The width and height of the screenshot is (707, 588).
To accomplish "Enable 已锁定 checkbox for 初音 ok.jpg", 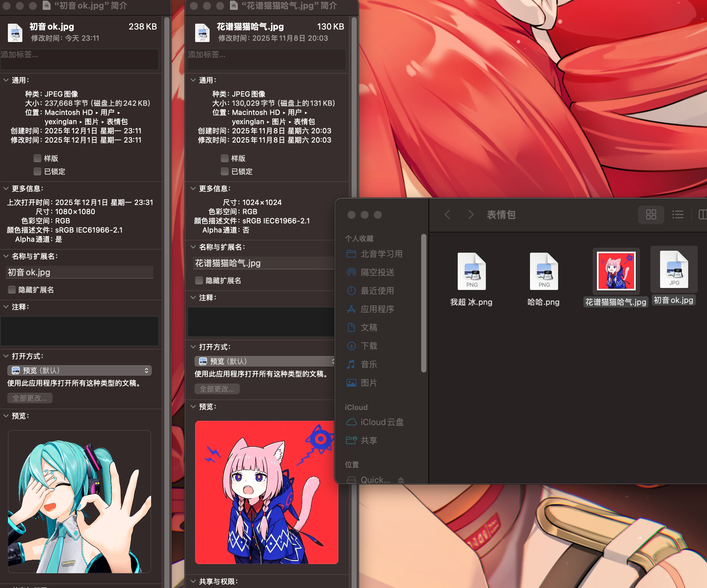I will point(37,171).
